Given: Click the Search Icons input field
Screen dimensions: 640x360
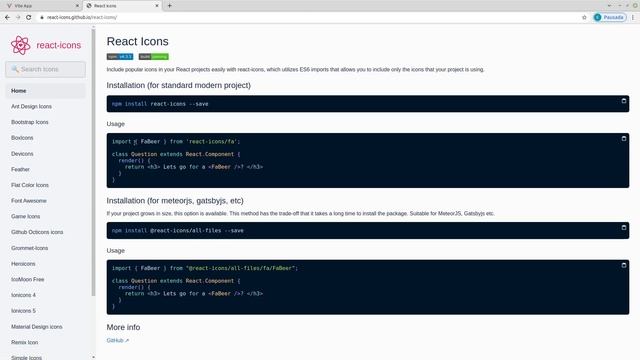Looking at the screenshot, I should pyautogui.click(x=46, y=69).
